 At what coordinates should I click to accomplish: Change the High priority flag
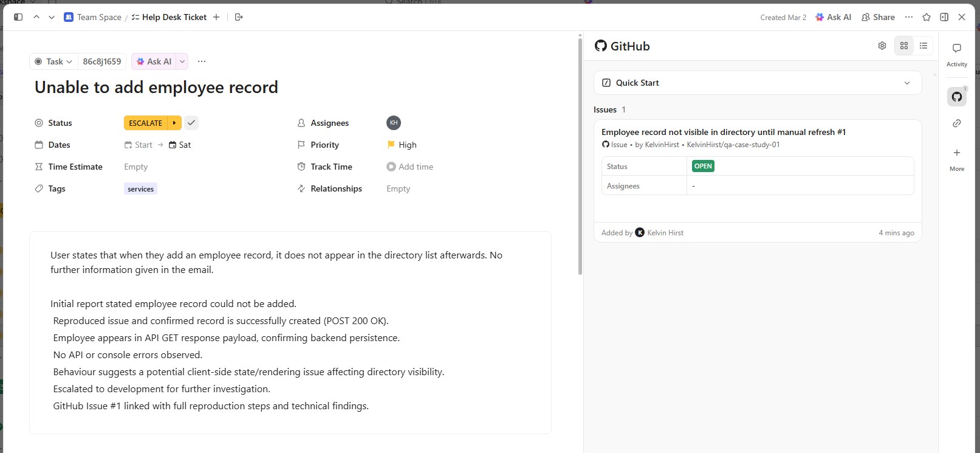click(402, 145)
